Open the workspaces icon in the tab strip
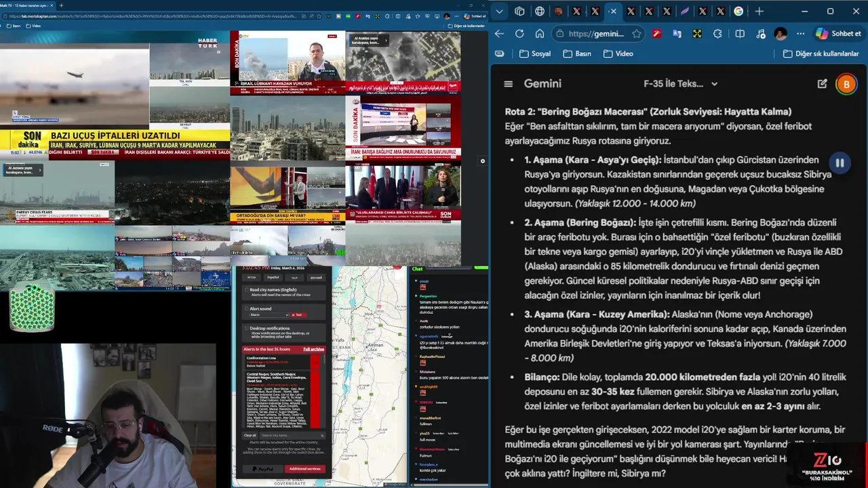The height and width of the screenshot is (488, 868). [519, 11]
